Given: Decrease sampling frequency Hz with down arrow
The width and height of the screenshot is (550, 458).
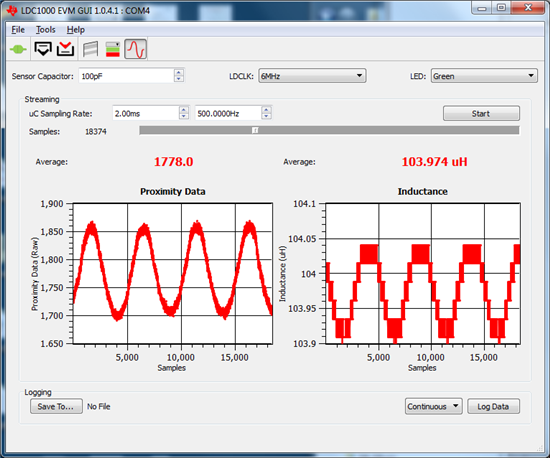Looking at the screenshot, I should point(266,116).
